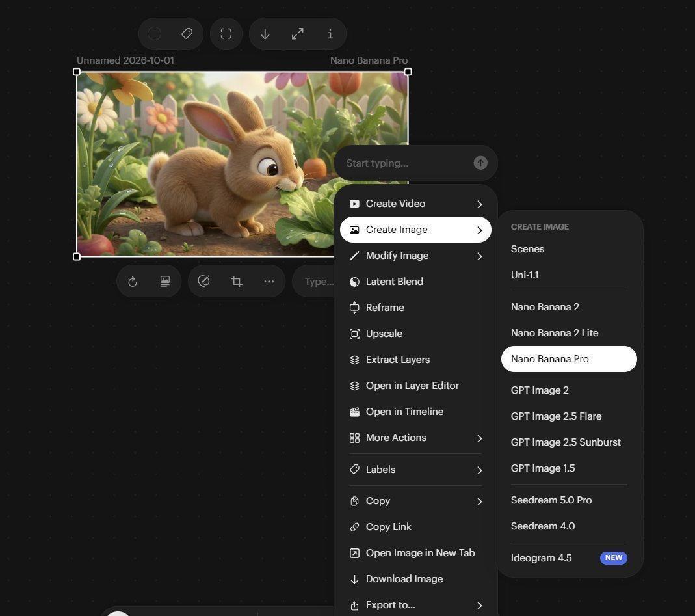The height and width of the screenshot is (616, 695).
Task: Open the info icon in top toolbar
Action: [x=330, y=34]
